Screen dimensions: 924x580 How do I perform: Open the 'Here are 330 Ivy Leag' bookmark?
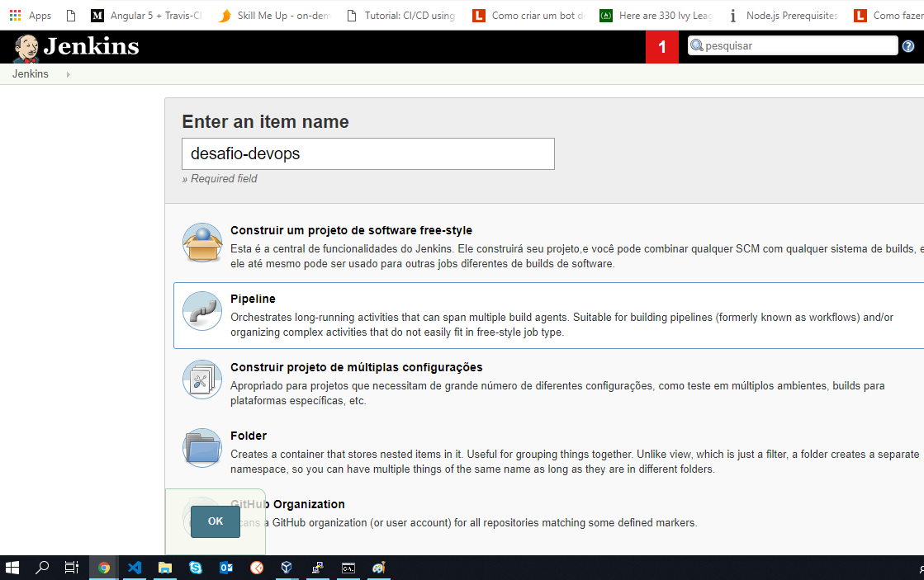[x=656, y=16]
